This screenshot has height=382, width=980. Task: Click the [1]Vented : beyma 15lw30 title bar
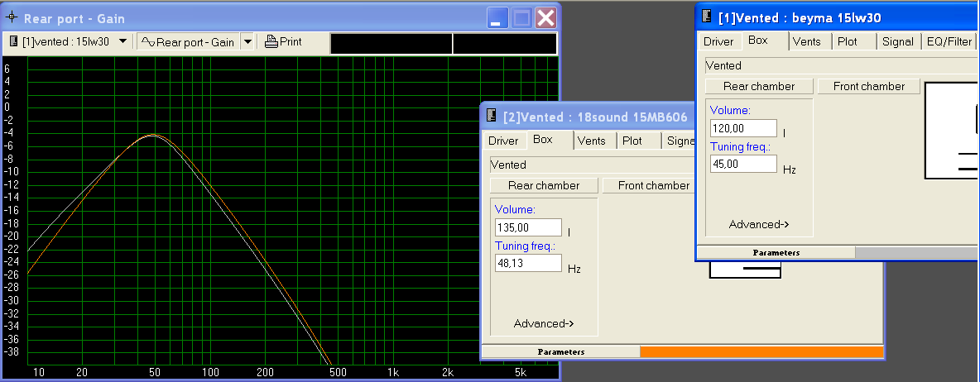tap(838, 17)
